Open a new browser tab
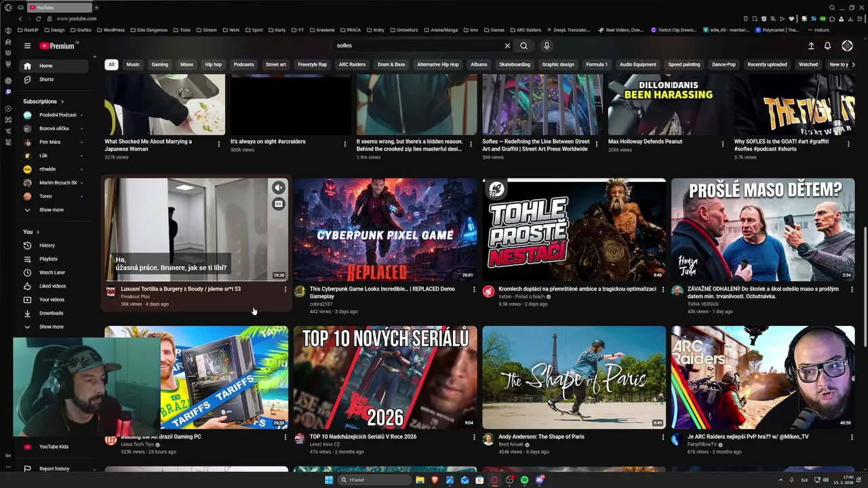The height and width of the screenshot is (488, 868). (96, 7)
